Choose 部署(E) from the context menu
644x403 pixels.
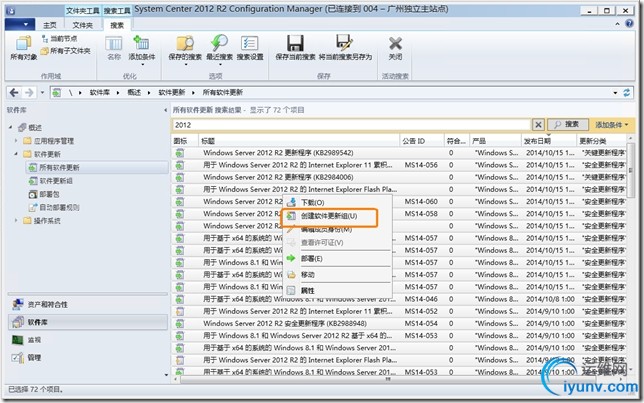[x=337, y=258]
